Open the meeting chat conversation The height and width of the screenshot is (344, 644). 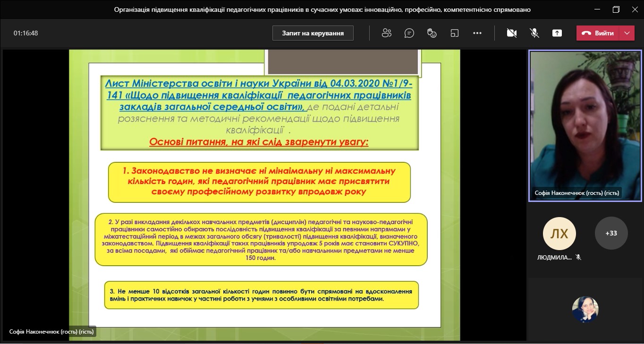(409, 33)
